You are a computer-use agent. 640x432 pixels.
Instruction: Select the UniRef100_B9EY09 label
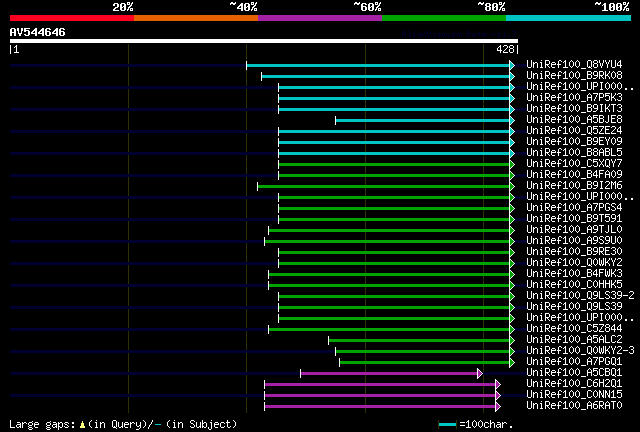[x=574, y=141]
